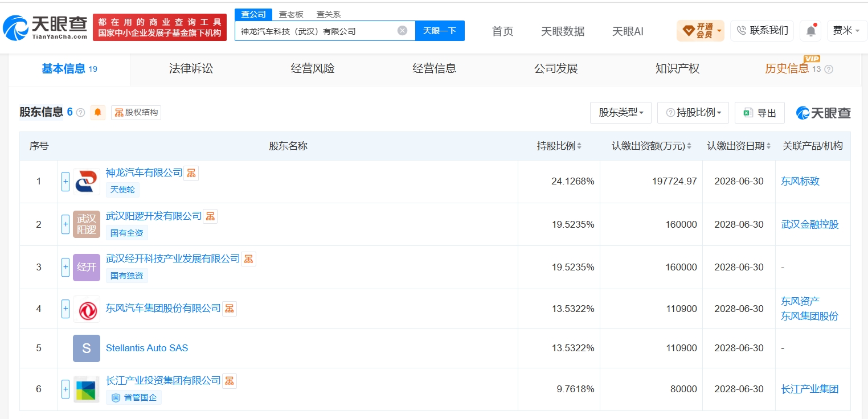Open 股权结构 equity structure
The height and width of the screenshot is (419, 868).
pos(136,112)
